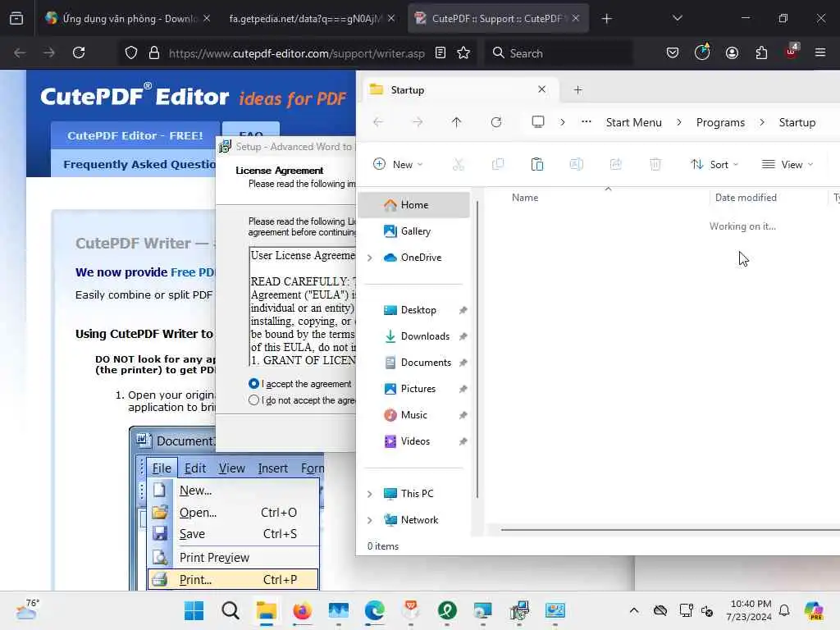
Task: Click the PC monitor icon in address bar
Action: click(538, 122)
